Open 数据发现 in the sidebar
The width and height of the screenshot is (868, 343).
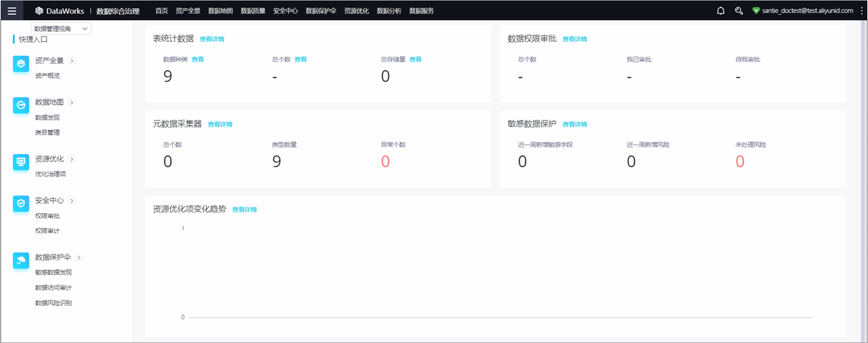(47, 118)
